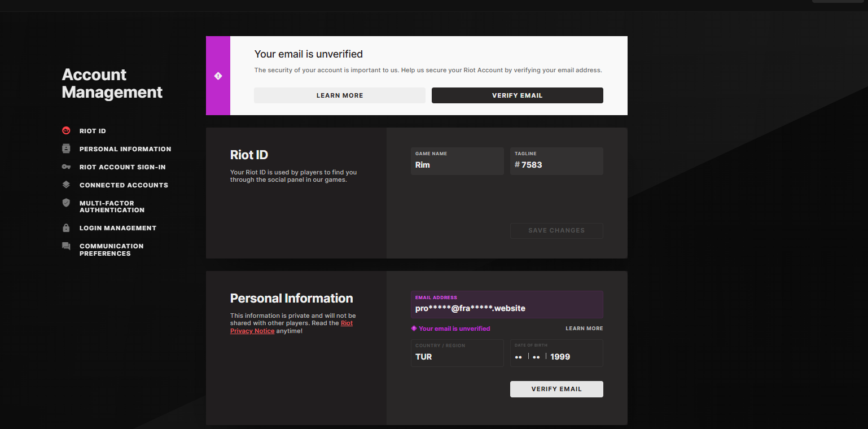Focus the Game Name field containing Rim

tap(457, 161)
